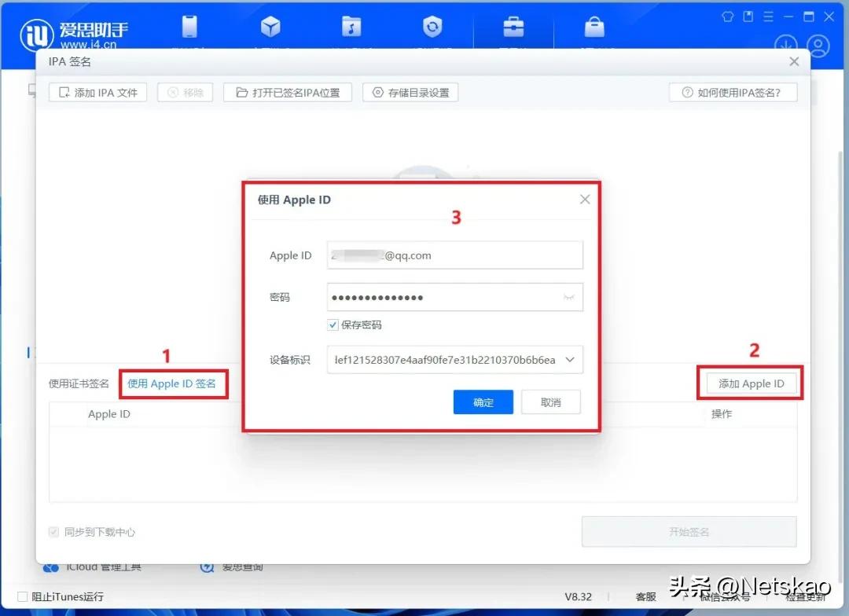Switch to Sign with Certificate tab

(79, 383)
